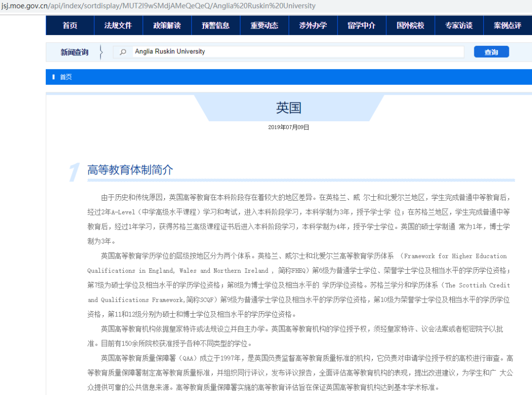Open the 涉外办学 navigation menu item

point(313,25)
